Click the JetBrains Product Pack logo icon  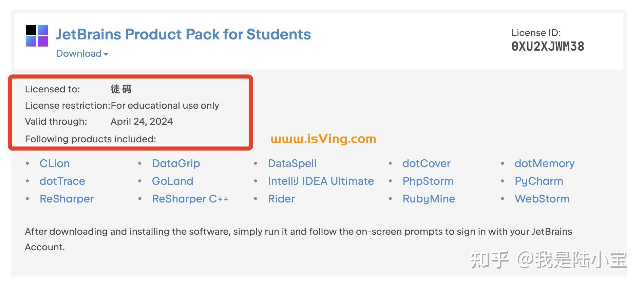tap(37, 36)
